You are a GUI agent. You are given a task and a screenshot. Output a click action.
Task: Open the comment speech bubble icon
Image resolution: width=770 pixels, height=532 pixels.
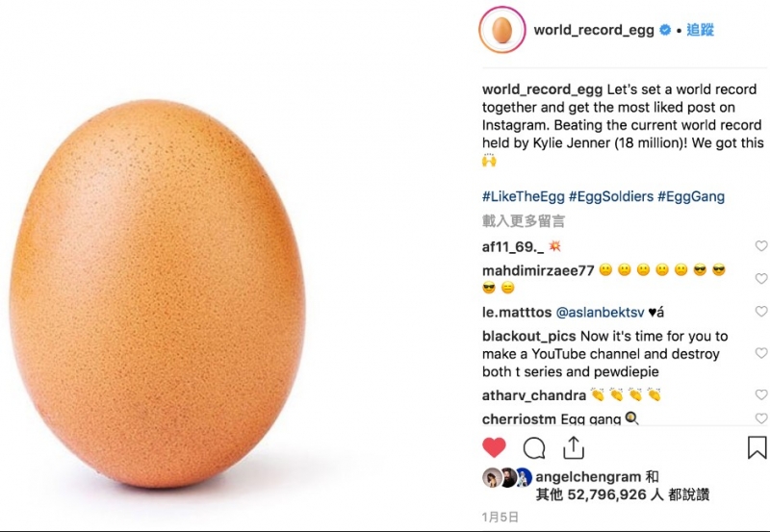(x=534, y=447)
